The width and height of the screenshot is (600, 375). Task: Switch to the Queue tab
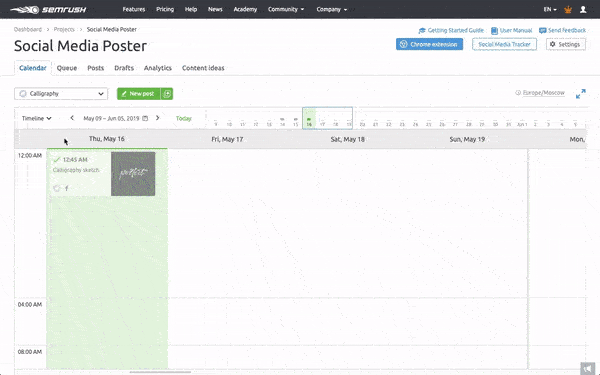(x=67, y=68)
